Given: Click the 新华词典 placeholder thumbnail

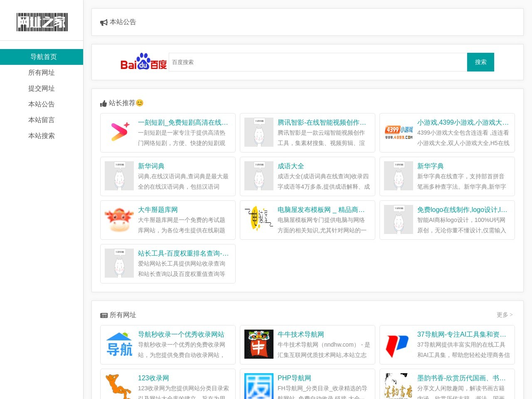Looking at the screenshot, I should coord(119,176).
